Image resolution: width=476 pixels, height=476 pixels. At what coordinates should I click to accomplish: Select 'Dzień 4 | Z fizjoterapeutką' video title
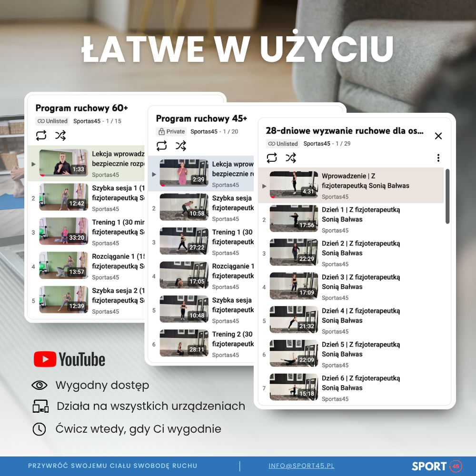(361, 316)
